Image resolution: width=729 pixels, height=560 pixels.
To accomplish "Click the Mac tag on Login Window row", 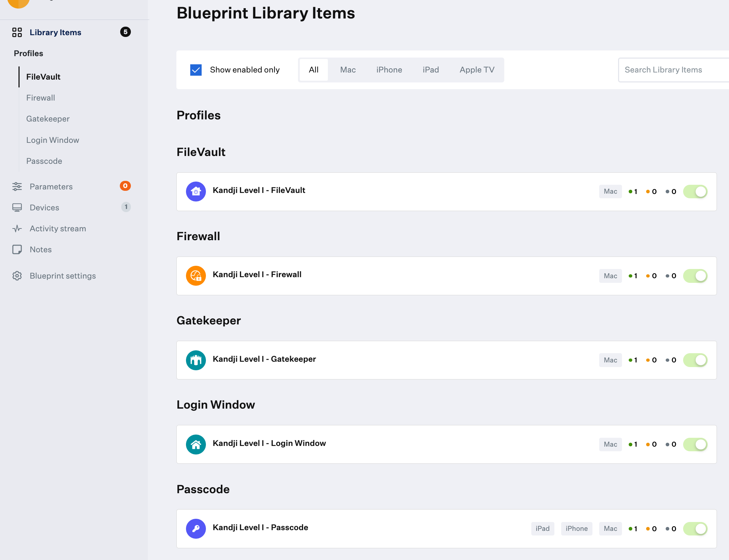I will point(610,445).
